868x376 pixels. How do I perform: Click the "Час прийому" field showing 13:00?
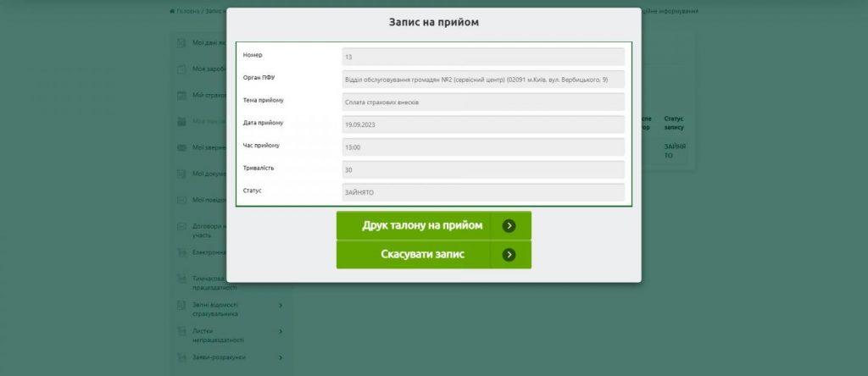point(483,147)
